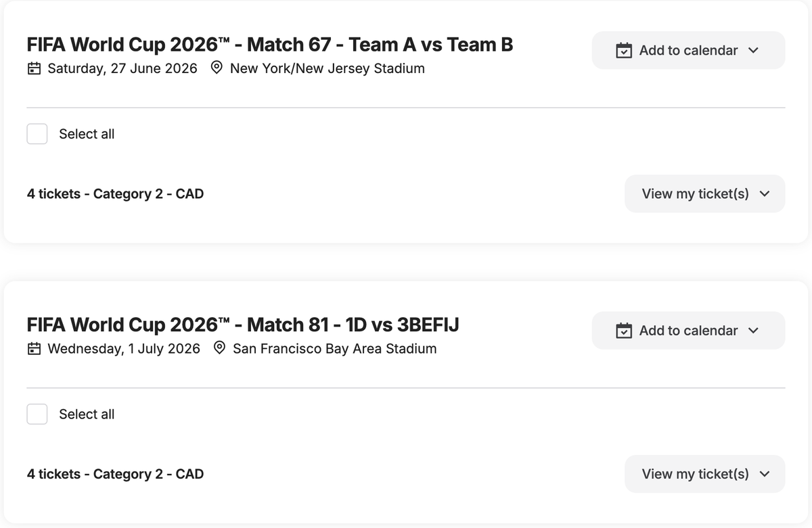Open View my ticket(s) for Match 67
This screenshot has height=528, width=812.
click(704, 193)
